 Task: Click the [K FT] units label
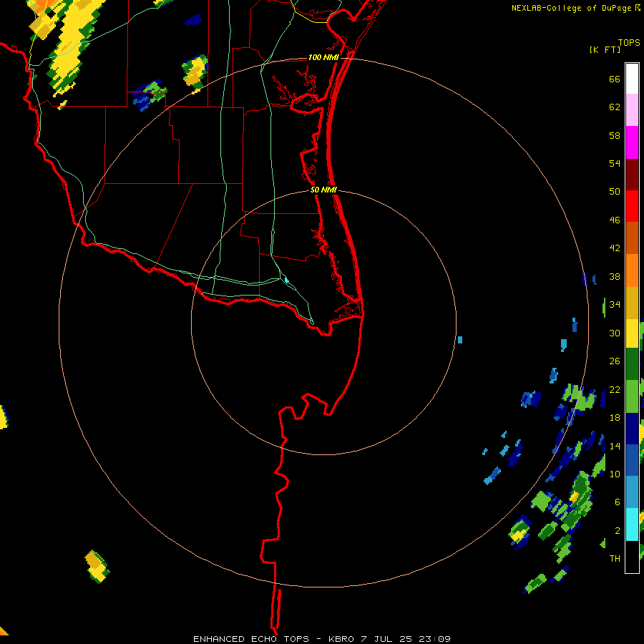click(x=605, y=49)
